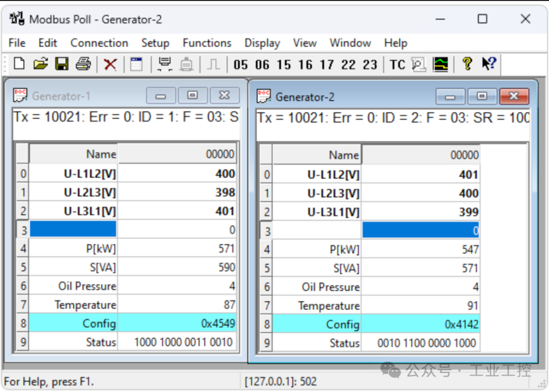This screenshot has width=549, height=392.
Task: Select Generator-2 P[kW] value 547
Action: (421, 249)
